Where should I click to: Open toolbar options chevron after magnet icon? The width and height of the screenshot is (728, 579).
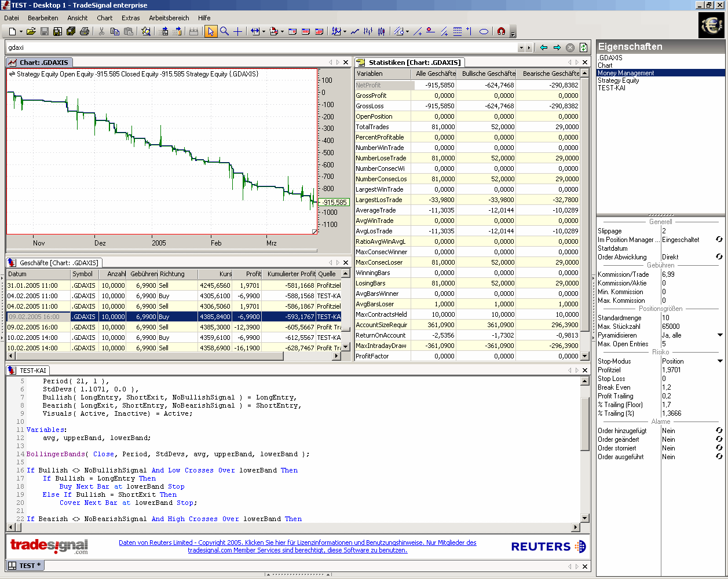513,33
